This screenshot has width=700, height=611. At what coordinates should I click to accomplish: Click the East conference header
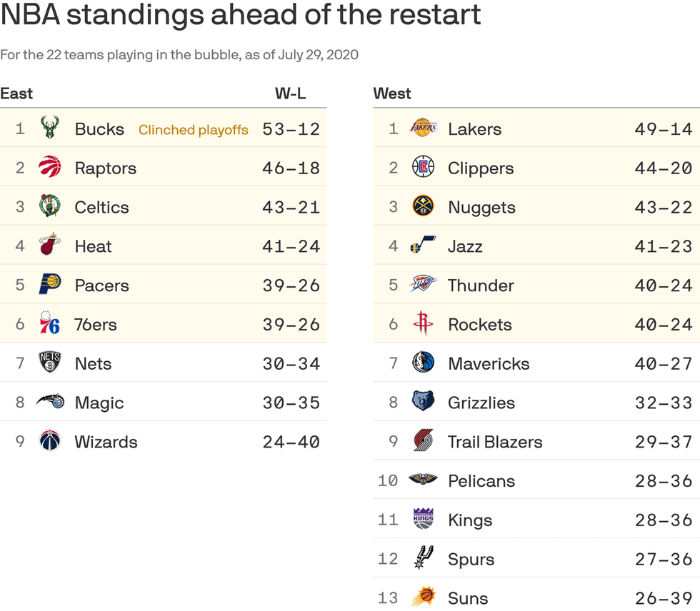[16, 94]
